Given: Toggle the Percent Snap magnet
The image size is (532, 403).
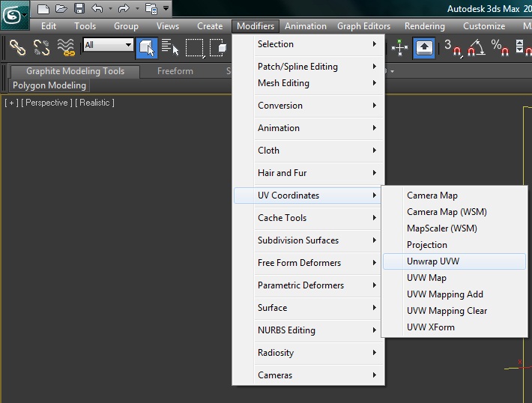Looking at the screenshot, I should [x=498, y=47].
